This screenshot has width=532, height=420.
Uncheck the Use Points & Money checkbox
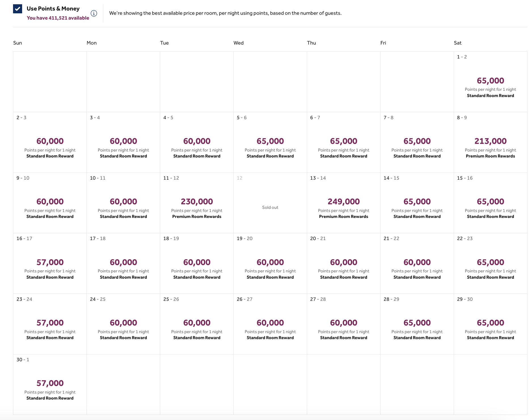click(17, 9)
